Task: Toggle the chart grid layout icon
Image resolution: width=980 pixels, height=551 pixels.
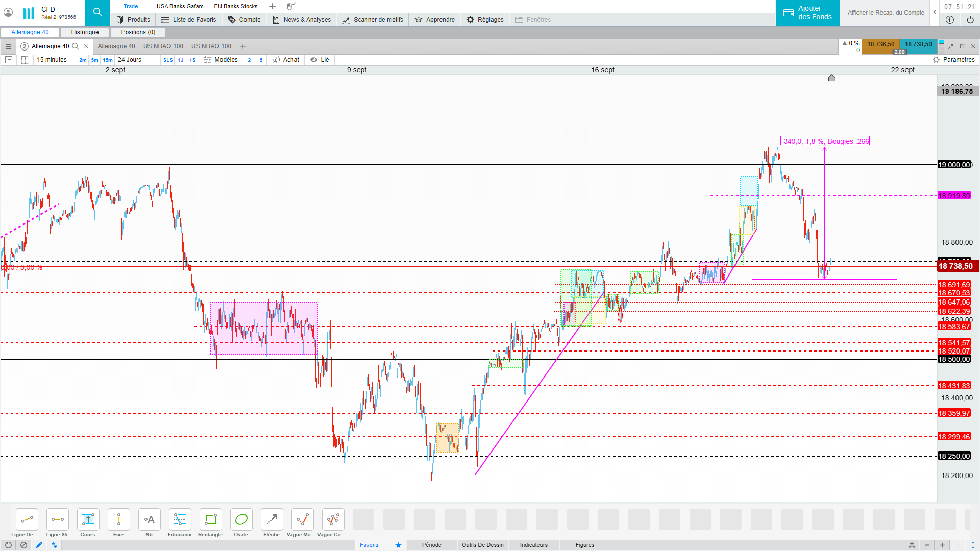Action: (25, 60)
